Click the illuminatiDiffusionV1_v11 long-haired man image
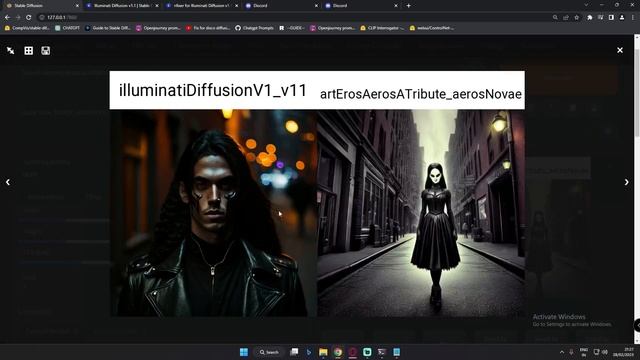 pyautogui.click(x=213, y=213)
